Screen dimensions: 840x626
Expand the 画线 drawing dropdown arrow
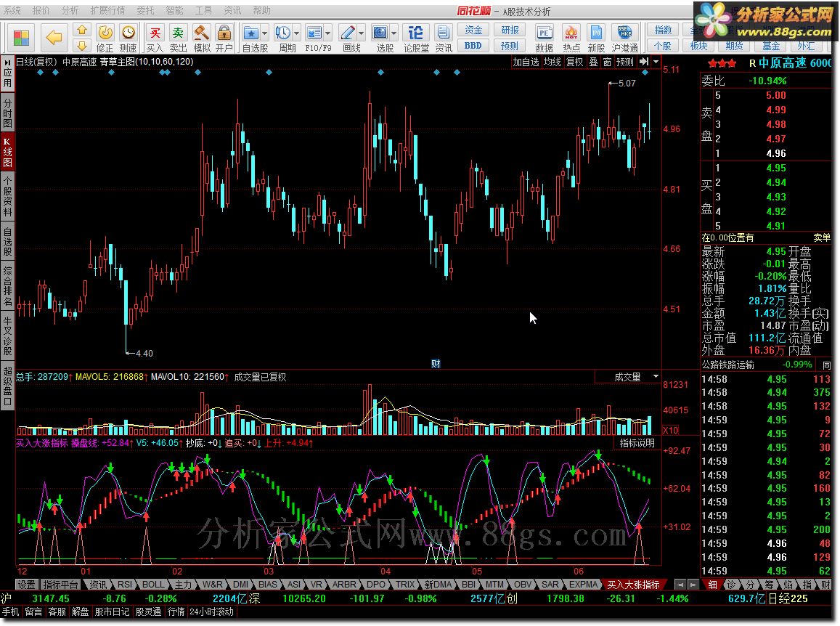pyautogui.click(x=361, y=33)
